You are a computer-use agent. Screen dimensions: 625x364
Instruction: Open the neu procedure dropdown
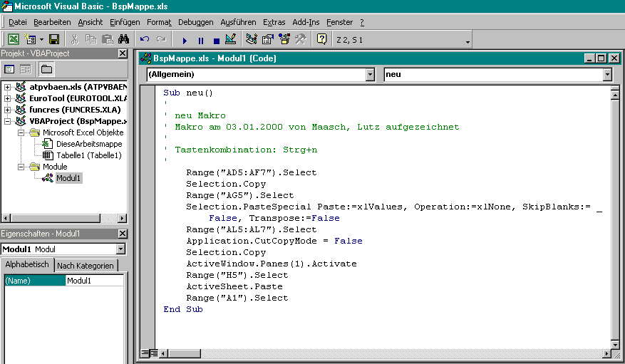pos(607,75)
